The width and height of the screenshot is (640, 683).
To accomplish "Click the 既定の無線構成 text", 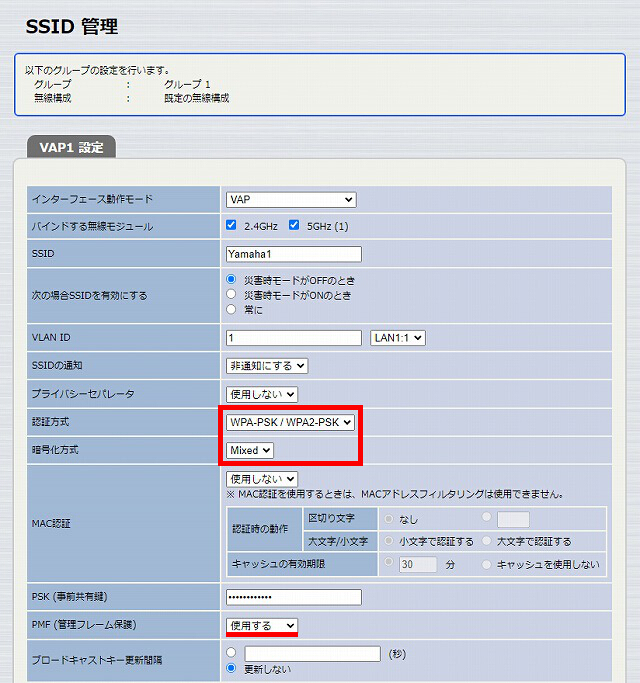I will [x=196, y=98].
